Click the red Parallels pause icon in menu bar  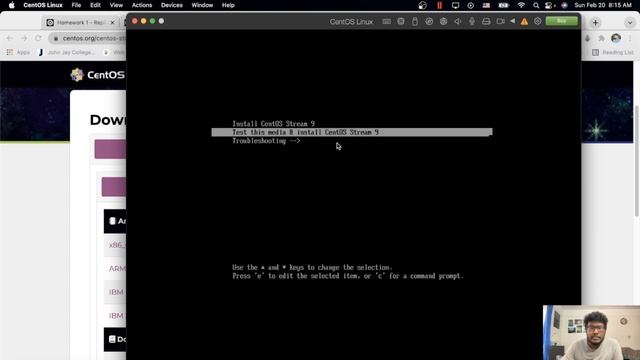click(440, 5)
